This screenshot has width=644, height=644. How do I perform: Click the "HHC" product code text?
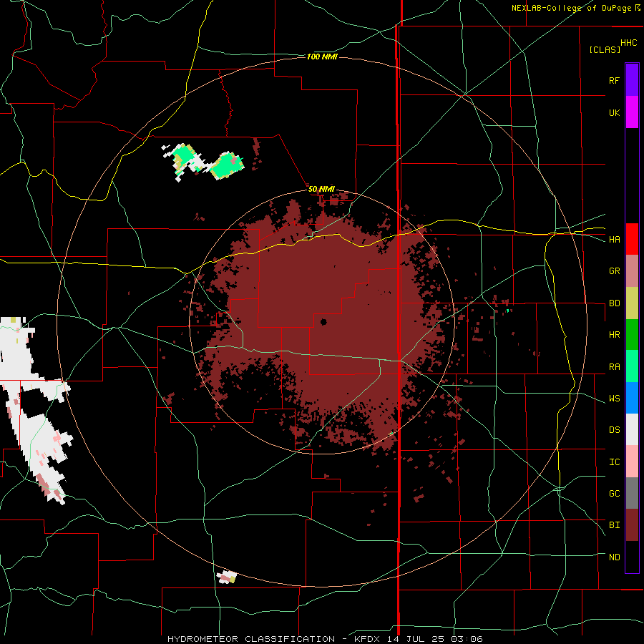point(628,43)
